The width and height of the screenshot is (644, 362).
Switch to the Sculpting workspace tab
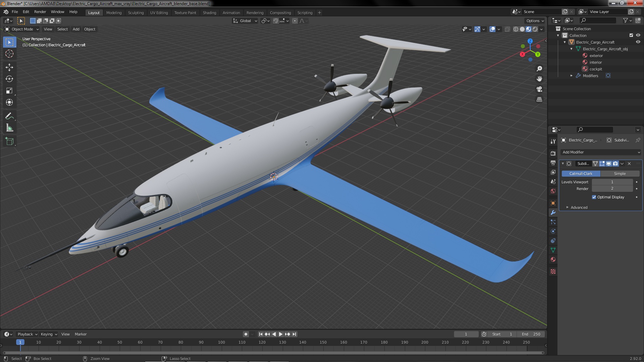tap(136, 13)
